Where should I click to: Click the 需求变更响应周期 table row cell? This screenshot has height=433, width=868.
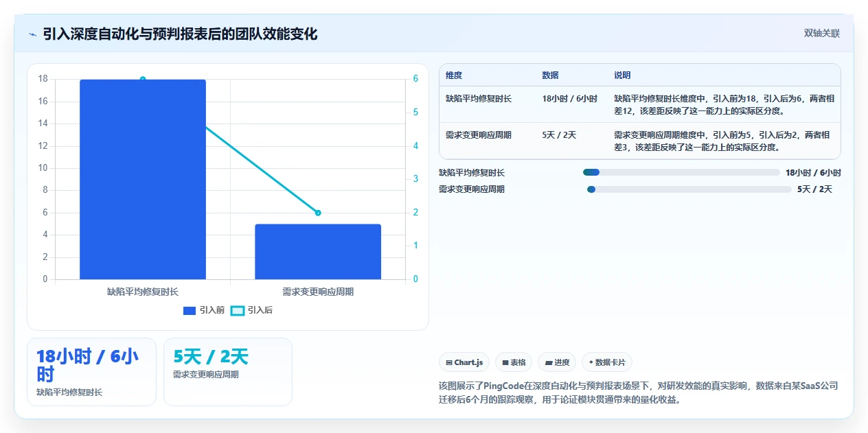click(x=479, y=135)
